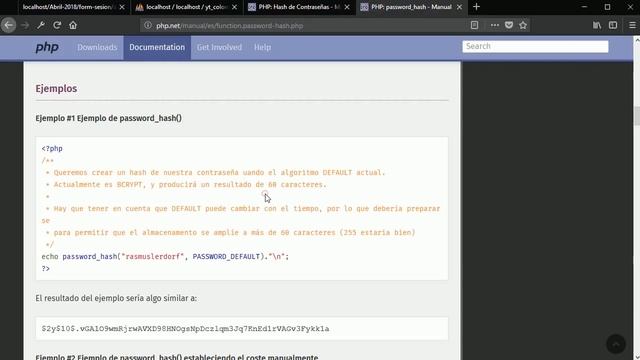Image resolution: width=640 pixels, height=360 pixels.
Task: Click the vertical scrollbar thumb
Action: click(x=637, y=116)
